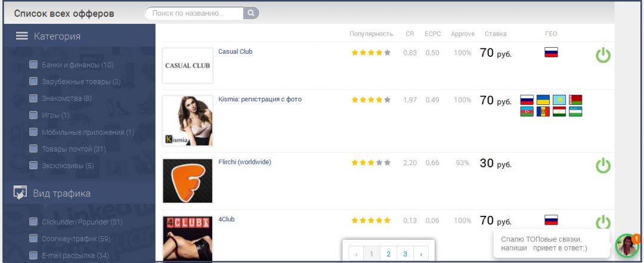The width and height of the screenshot is (644, 263).
Task: Click the Belarus flag in Kismia row
Action: (x=575, y=100)
